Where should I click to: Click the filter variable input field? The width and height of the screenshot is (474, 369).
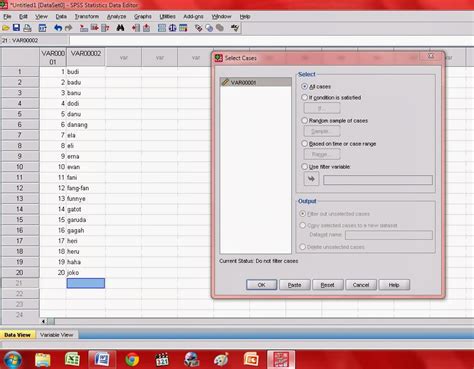tap(378, 180)
